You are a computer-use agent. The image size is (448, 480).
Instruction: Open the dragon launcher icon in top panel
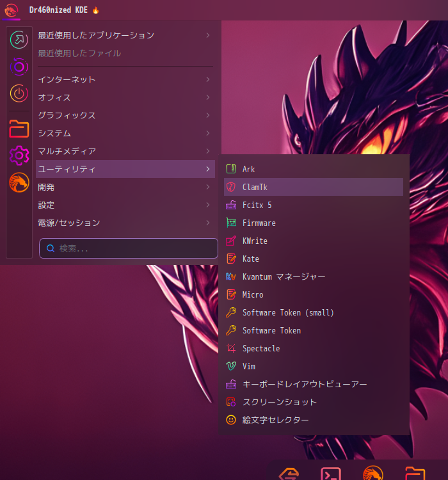coord(11,10)
